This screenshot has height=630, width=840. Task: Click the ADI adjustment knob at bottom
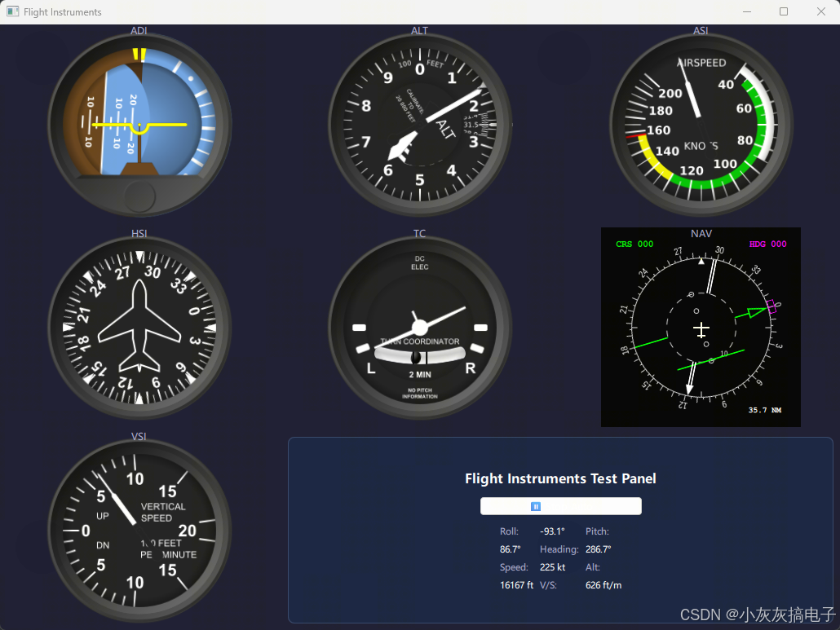(139, 196)
